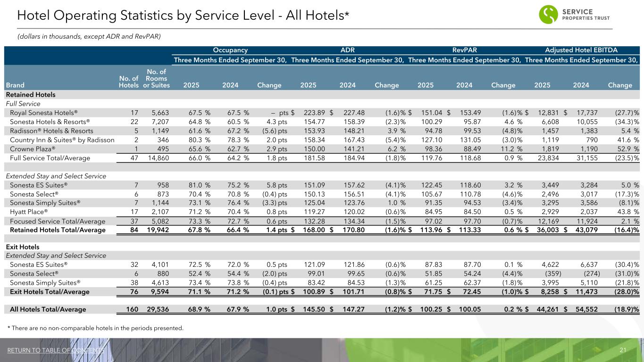Image resolution: width=644 pixels, height=362 pixels.
Task: Click the No. of Rooms or Suites header
Action: pyautogui.click(x=153, y=78)
